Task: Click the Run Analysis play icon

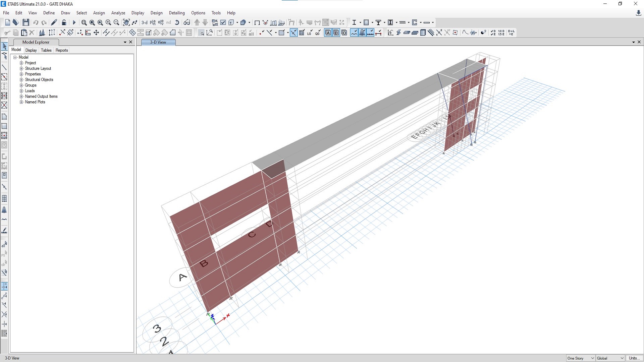Action: coord(74,22)
